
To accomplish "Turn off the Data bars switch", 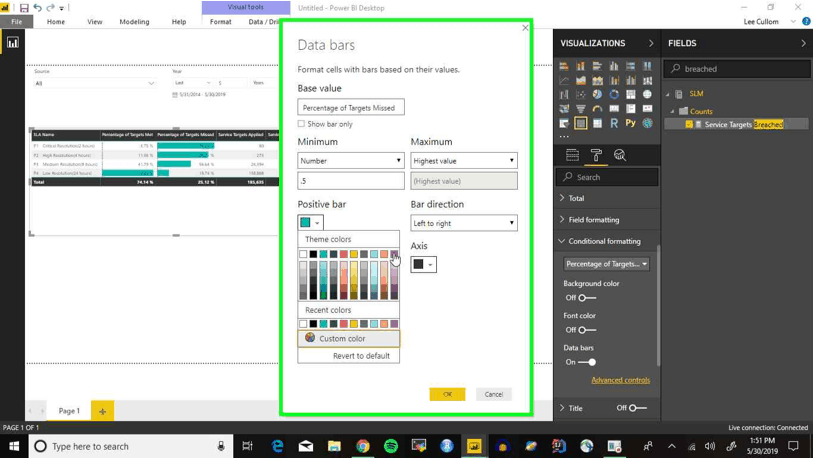I will [x=587, y=362].
